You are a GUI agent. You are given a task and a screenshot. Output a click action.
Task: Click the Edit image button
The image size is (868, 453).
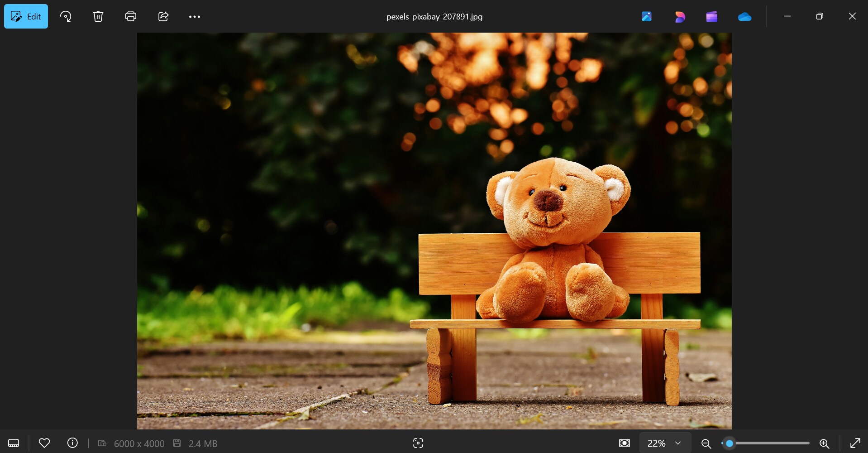tap(26, 16)
